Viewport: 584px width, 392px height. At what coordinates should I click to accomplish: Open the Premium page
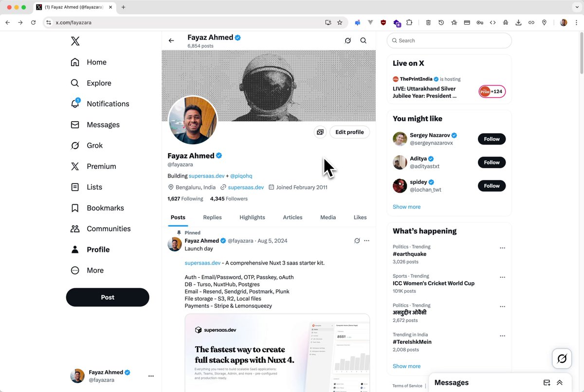tap(93, 166)
